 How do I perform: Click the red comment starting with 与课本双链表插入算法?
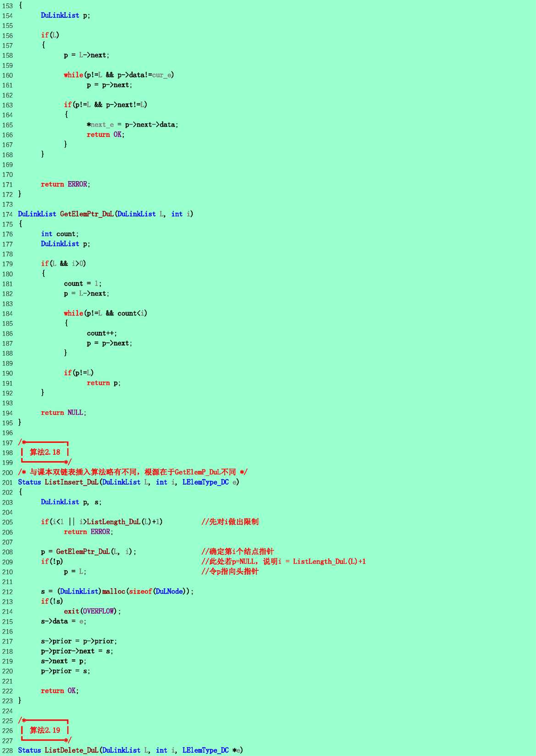[x=133, y=472]
